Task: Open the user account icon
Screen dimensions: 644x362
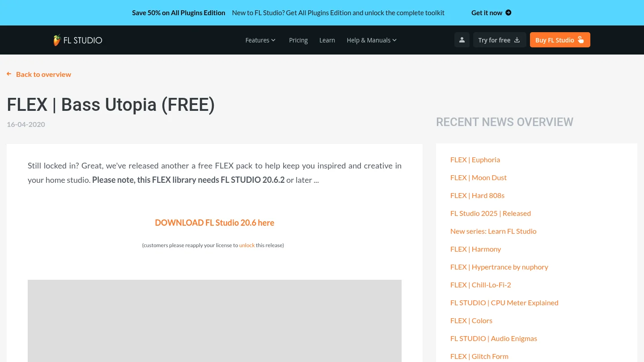Action: point(462,40)
